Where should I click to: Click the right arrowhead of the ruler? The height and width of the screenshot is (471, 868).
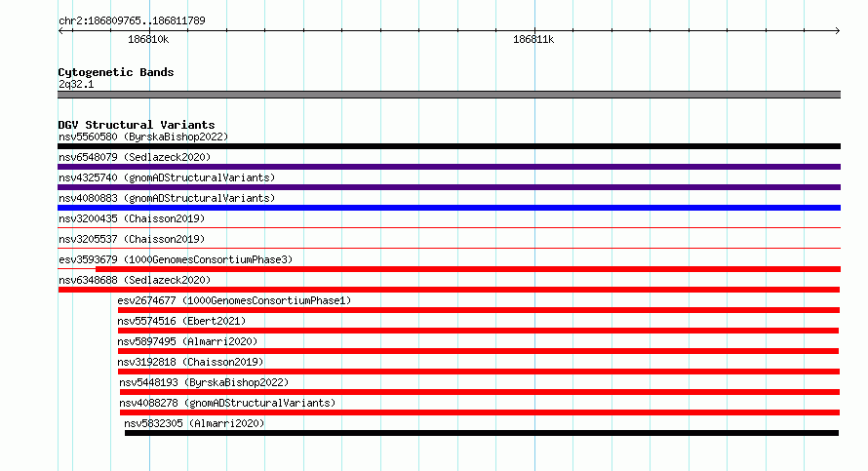click(838, 30)
